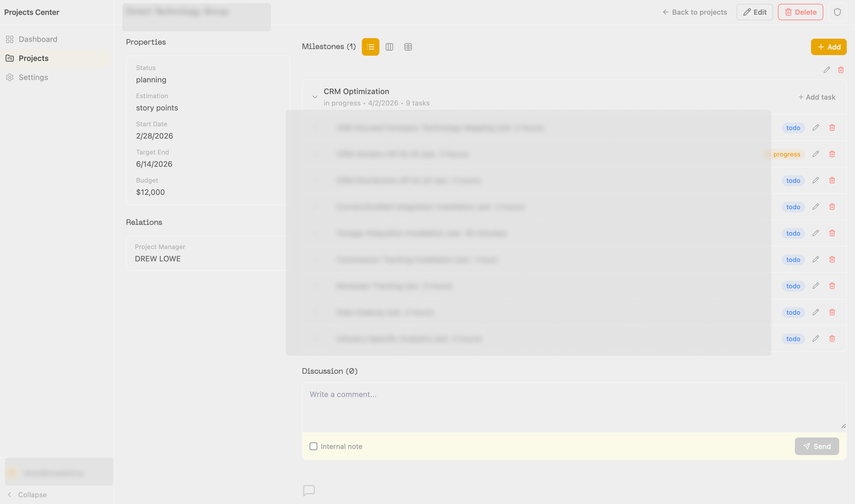Select the list view for milestones
Image resolution: width=855 pixels, height=504 pixels.
370,47
